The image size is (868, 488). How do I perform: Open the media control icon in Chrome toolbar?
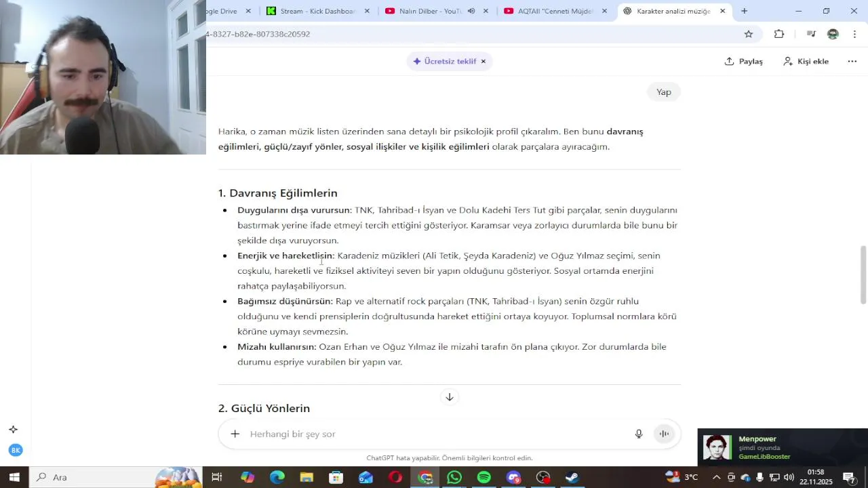810,34
